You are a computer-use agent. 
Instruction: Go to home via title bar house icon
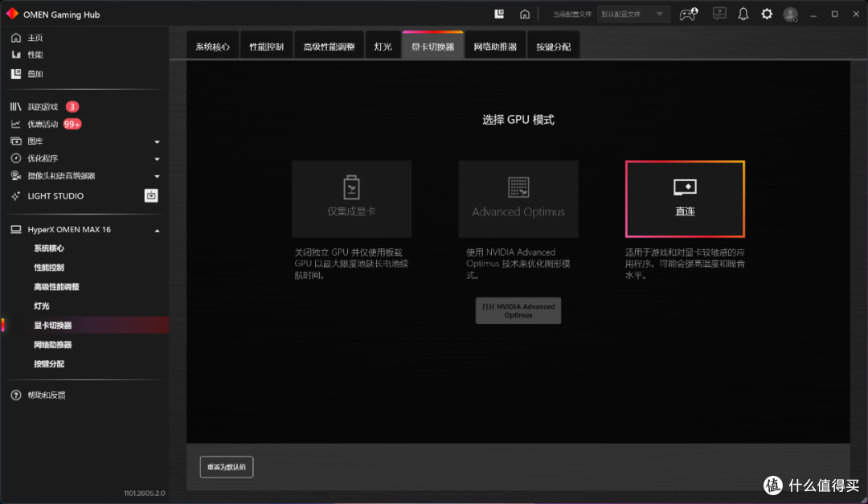tap(524, 14)
